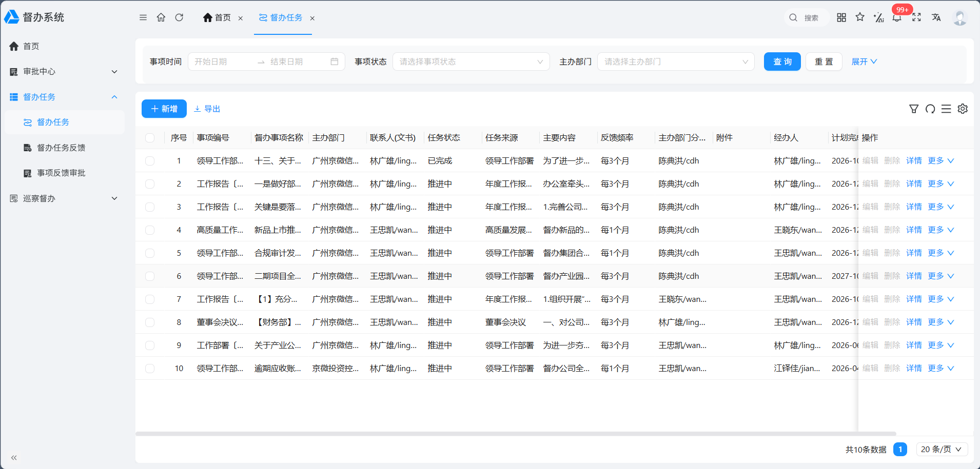The height and width of the screenshot is (469, 980).
Task: Open the 主办部门 dropdown
Action: pyautogui.click(x=676, y=62)
